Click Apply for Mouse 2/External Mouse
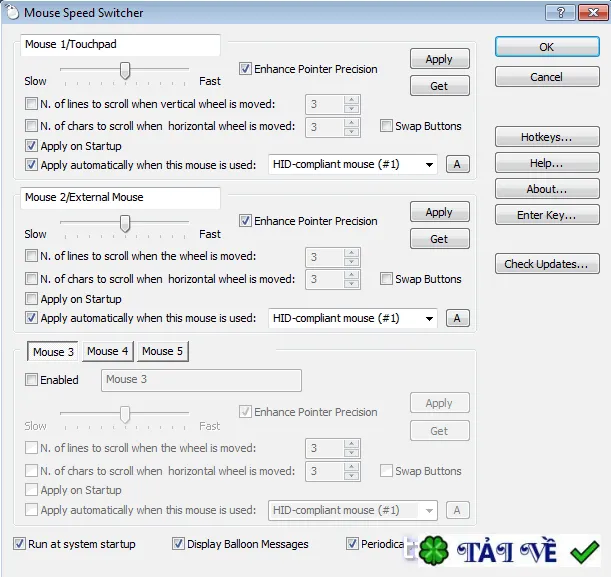Viewport: 611px width, 577px height. 440,212
